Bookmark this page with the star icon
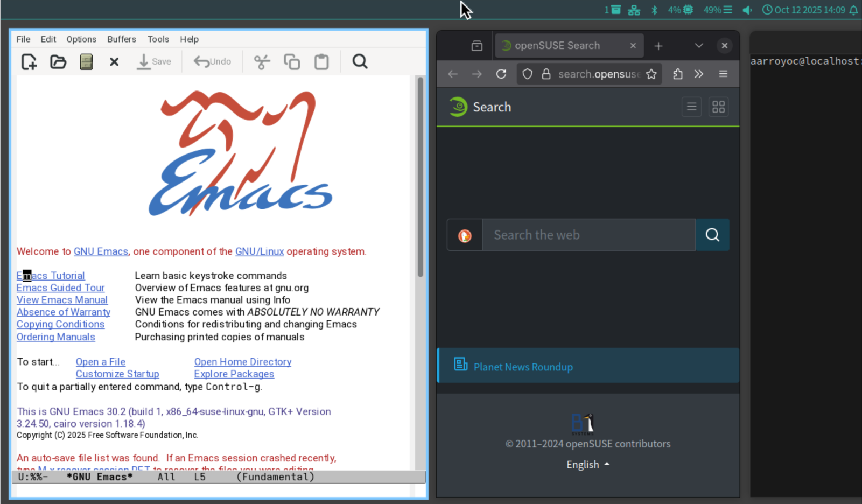 (x=651, y=74)
